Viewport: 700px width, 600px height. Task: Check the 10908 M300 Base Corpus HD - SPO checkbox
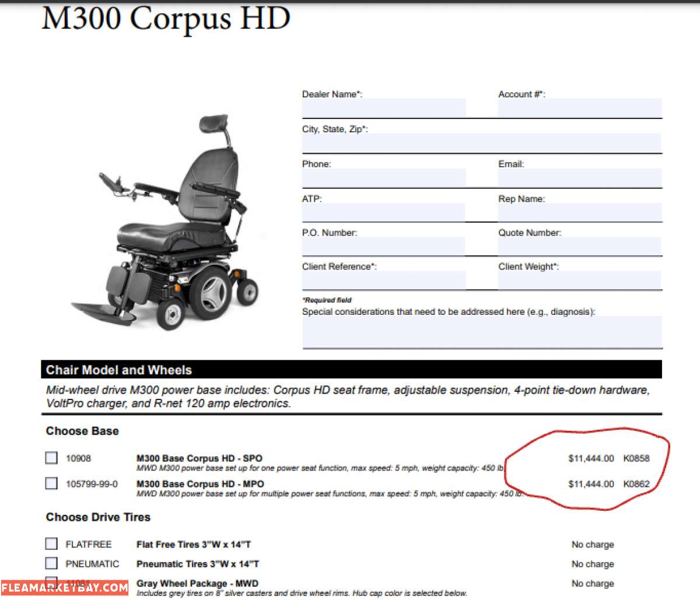51,458
